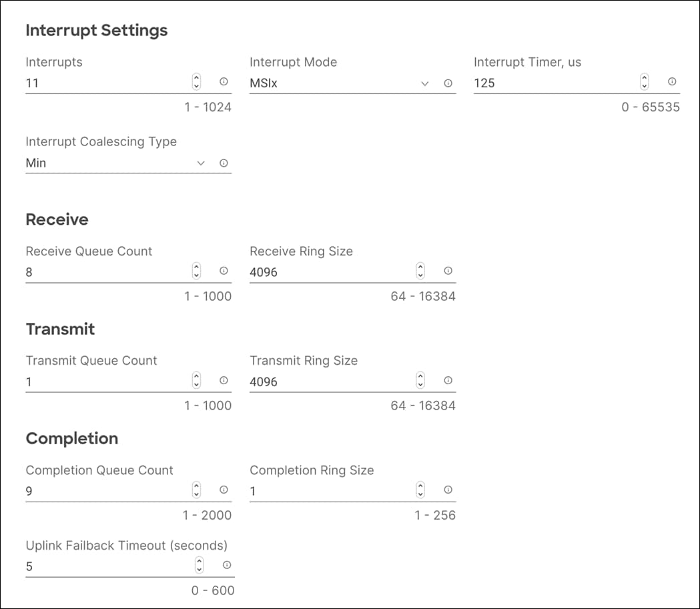Open the Transmit Ring Size info icon
This screenshot has width=700, height=609.
[x=448, y=381]
